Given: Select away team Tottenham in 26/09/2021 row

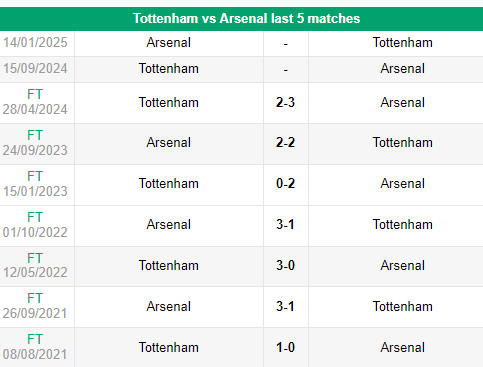Looking at the screenshot, I should click(403, 307).
